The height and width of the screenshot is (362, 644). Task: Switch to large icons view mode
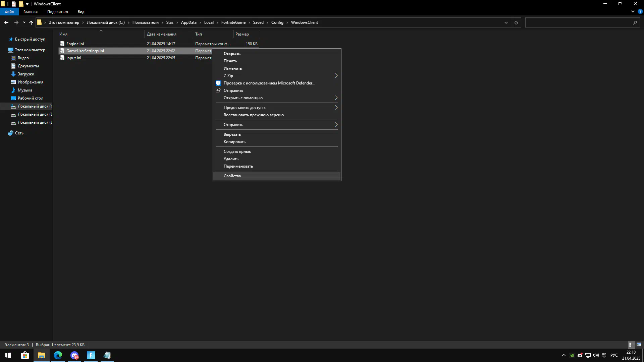[639, 345]
